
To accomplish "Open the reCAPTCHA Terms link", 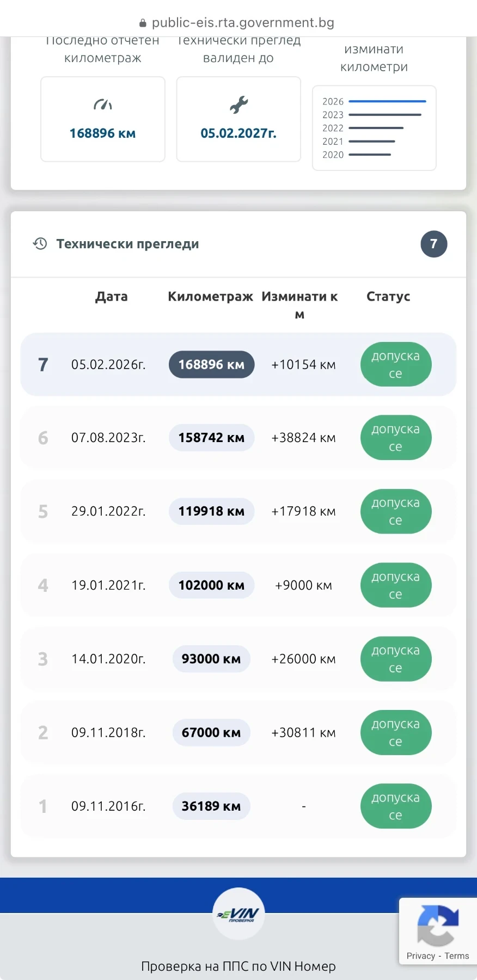I will click(x=456, y=956).
